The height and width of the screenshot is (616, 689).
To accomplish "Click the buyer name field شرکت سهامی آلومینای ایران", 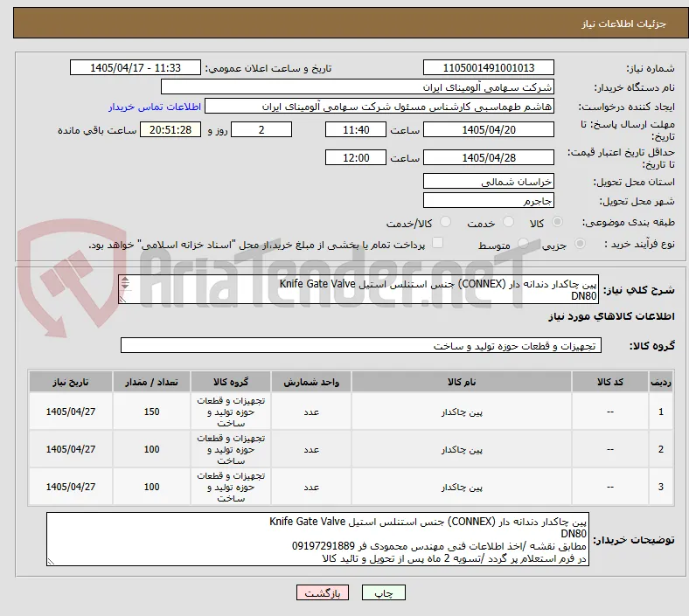I will click(x=358, y=87).
